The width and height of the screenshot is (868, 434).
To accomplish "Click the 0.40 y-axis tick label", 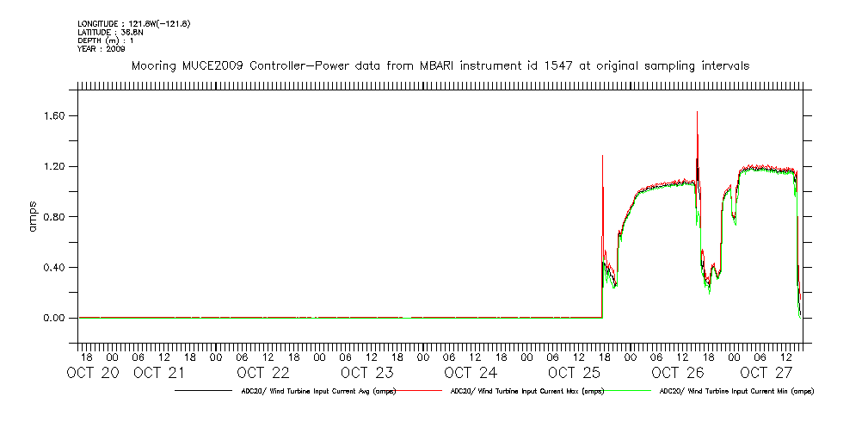I will (x=54, y=268).
